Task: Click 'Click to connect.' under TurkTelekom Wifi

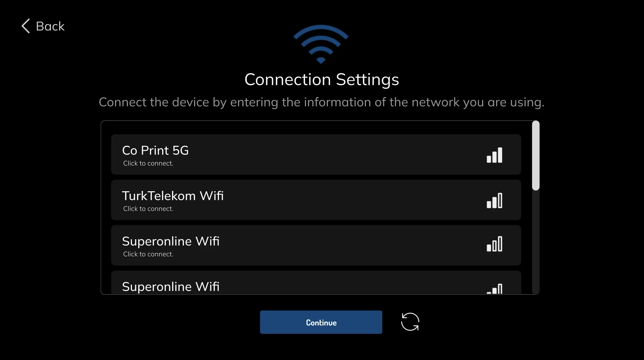Action: click(x=148, y=209)
